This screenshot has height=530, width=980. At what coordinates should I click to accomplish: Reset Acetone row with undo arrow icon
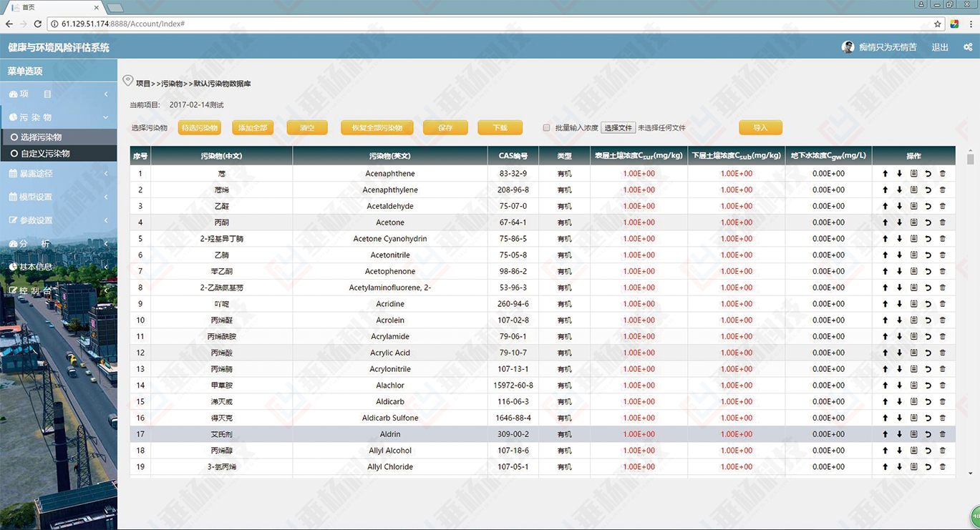(x=928, y=222)
